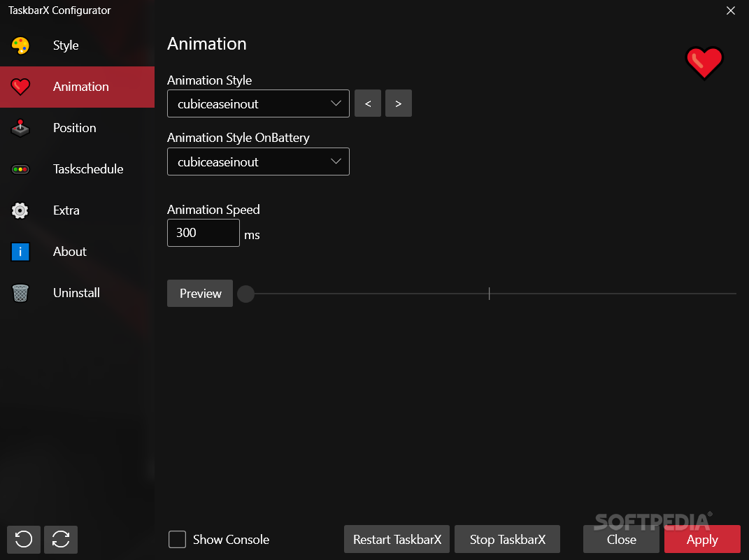Click the Animation Speed input field
Screen dimensions: 749x560
coord(204,233)
